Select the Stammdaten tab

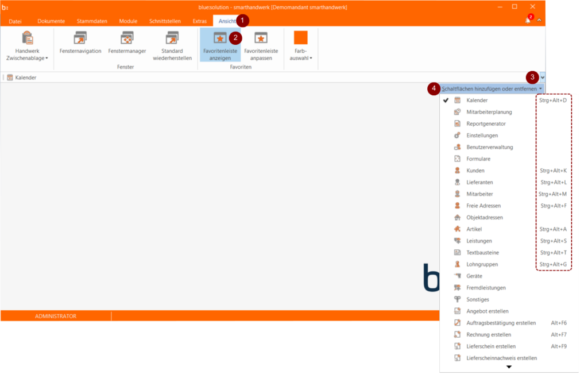coord(92,21)
